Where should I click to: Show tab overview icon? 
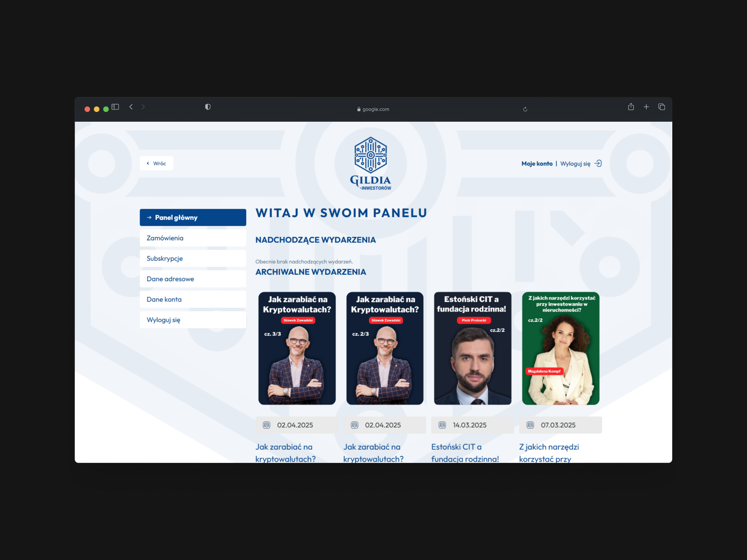pos(661,107)
